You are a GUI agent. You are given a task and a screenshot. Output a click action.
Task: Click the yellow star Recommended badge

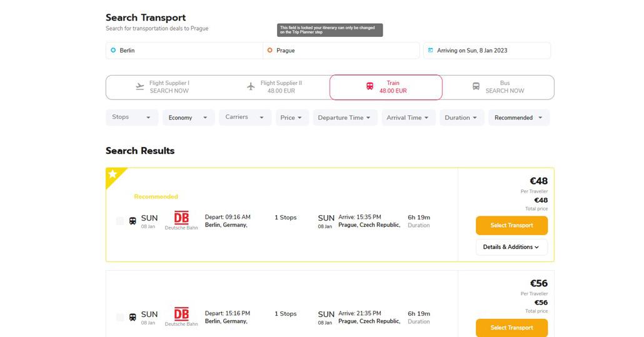click(113, 174)
